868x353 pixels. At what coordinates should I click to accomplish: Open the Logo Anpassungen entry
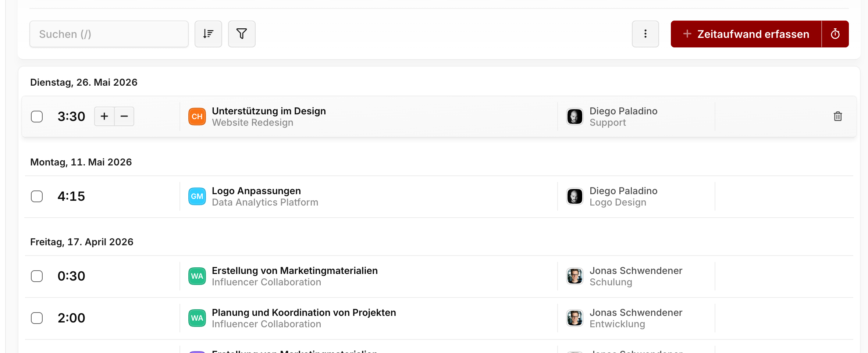pos(256,191)
